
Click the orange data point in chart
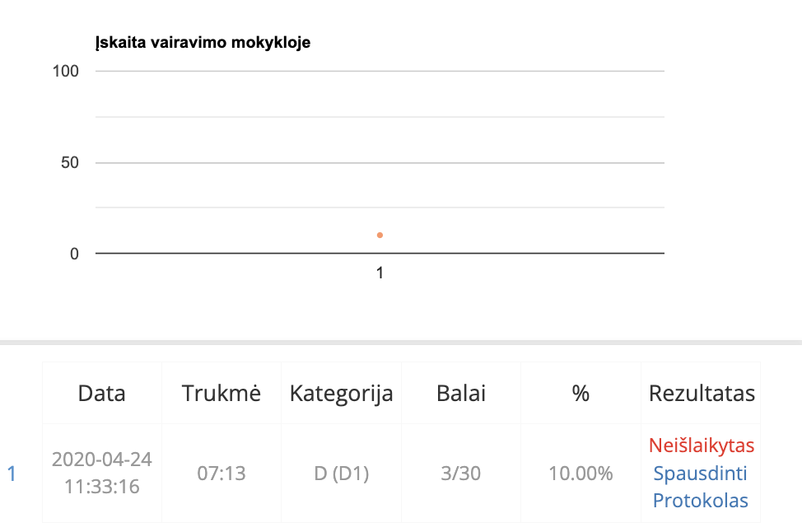coord(380,236)
